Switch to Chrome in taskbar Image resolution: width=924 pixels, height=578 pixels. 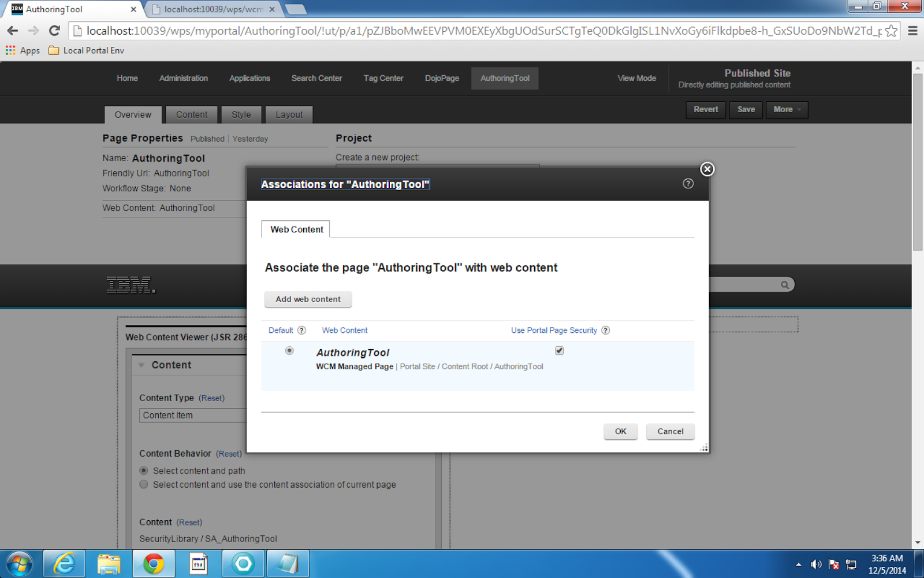pos(154,564)
